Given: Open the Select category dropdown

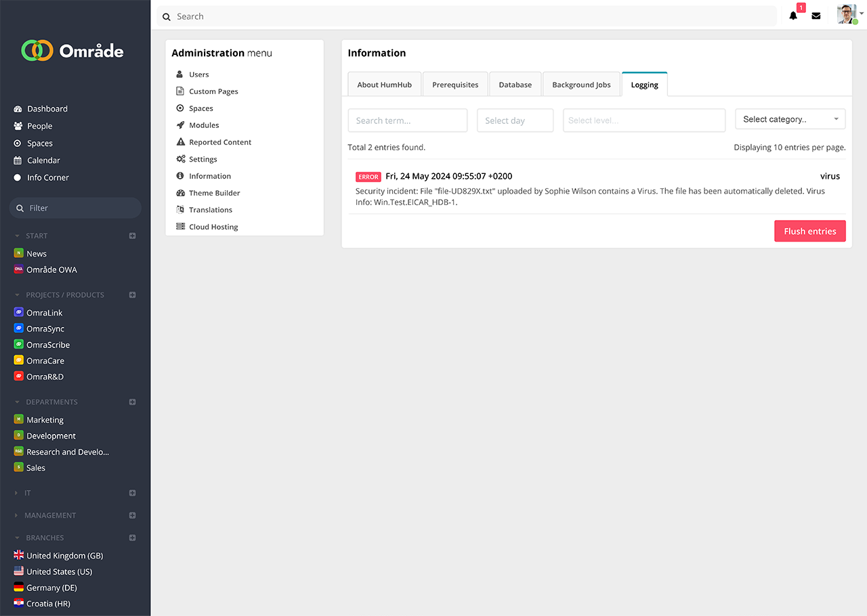Looking at the screenshot, I should coord(790,120).
